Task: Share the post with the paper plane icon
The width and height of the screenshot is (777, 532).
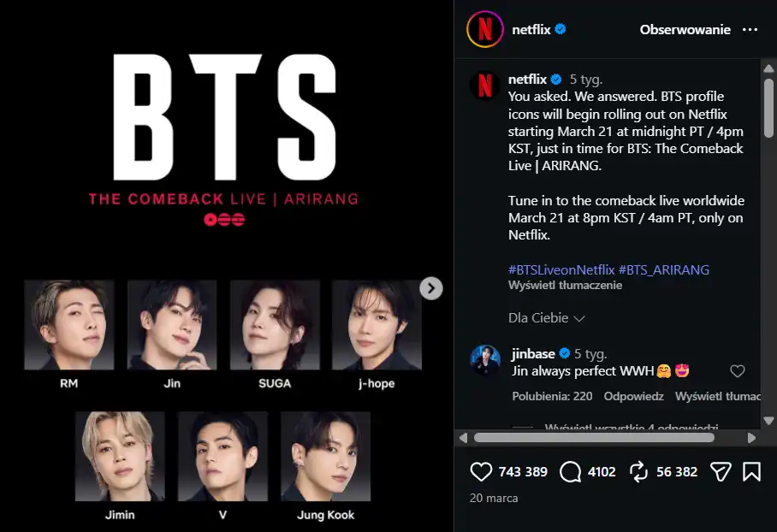Action: point(721,471)
